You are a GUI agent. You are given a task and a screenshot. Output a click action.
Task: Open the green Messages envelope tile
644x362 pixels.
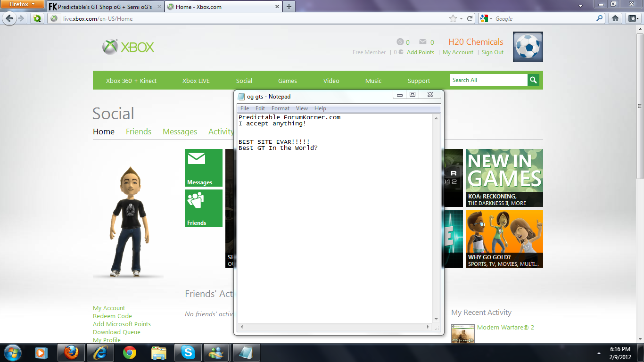click(x=204, y=168)
